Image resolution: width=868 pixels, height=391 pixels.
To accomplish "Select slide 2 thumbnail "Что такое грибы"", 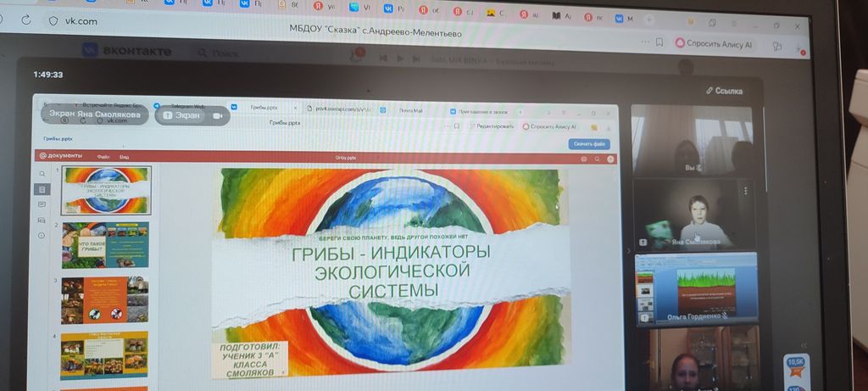I will coord(105,244).
